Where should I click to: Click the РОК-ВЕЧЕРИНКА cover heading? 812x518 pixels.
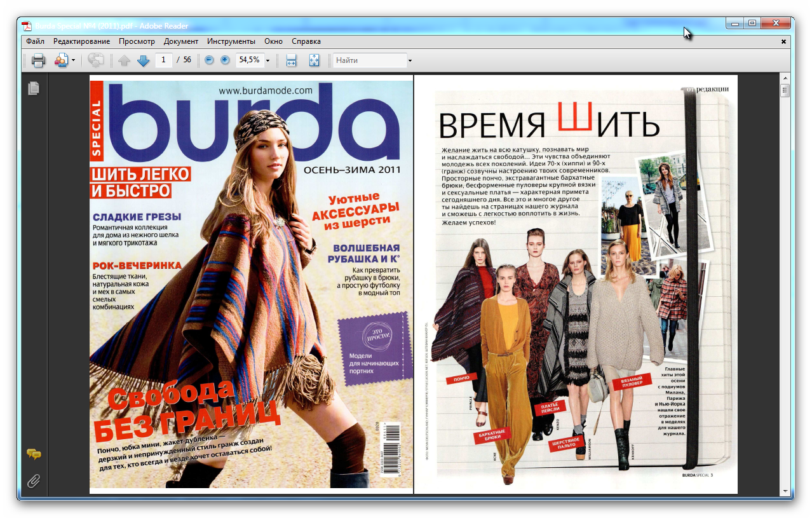point(137,265)
